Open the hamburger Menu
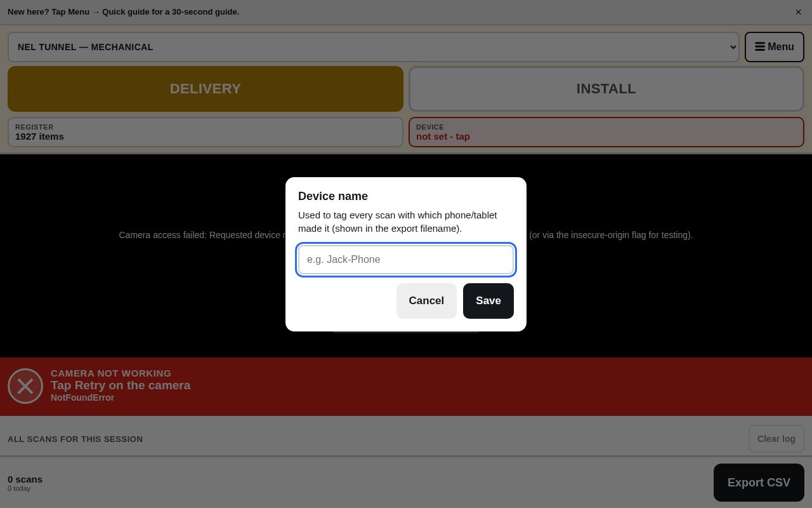Image resolution: width=812 pixels, height=508 pixels. [x=775, y=47]
